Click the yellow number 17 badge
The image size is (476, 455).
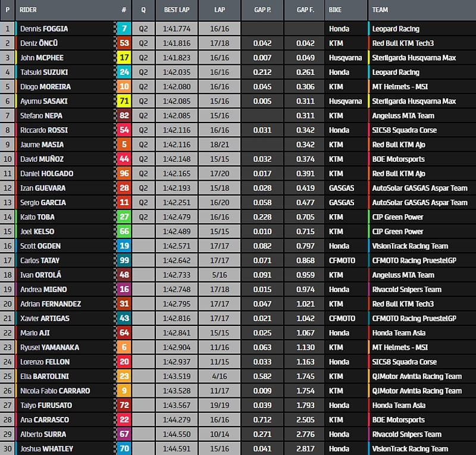tap(124, 58)
